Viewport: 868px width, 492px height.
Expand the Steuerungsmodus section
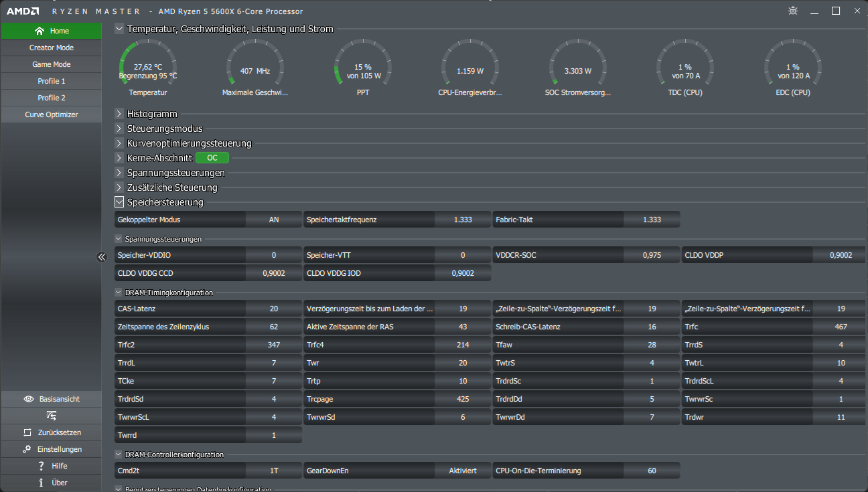click(x=119, y=129)
